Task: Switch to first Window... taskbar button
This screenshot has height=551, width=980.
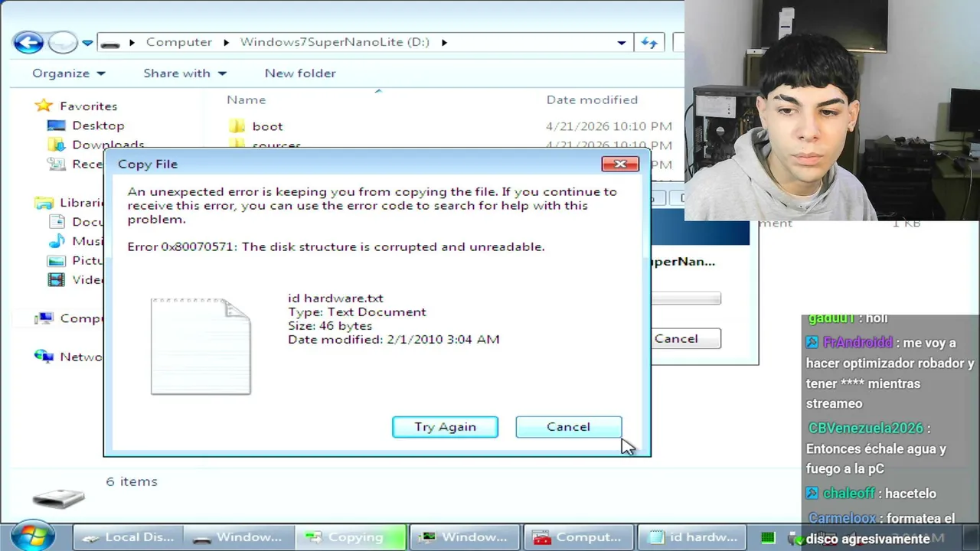Action: coord(239,537)
